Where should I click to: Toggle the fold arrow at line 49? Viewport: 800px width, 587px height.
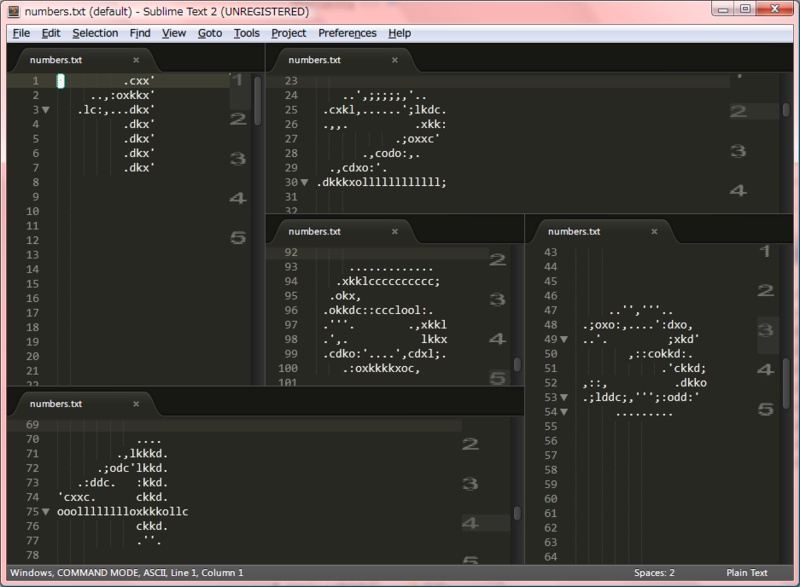[564, 339]
